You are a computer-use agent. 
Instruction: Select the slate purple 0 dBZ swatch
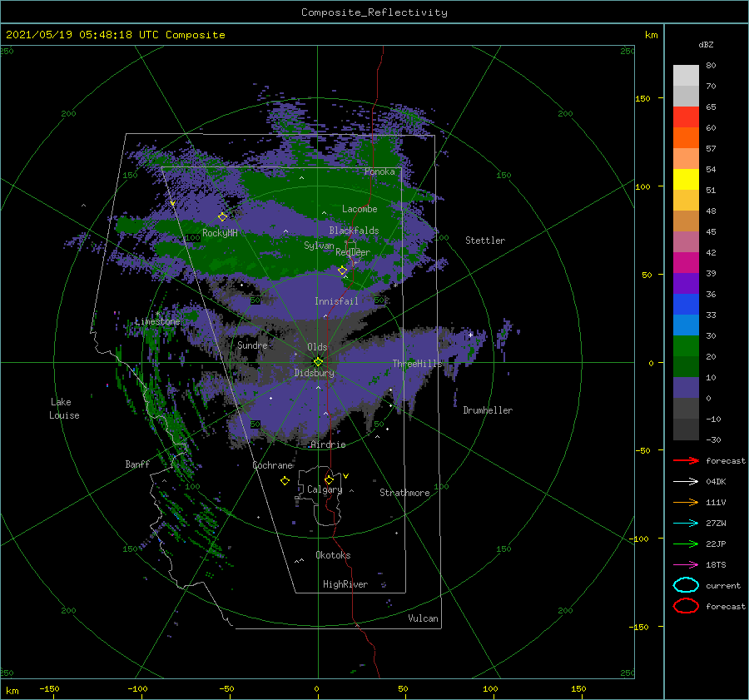click(x=686, y=388)
